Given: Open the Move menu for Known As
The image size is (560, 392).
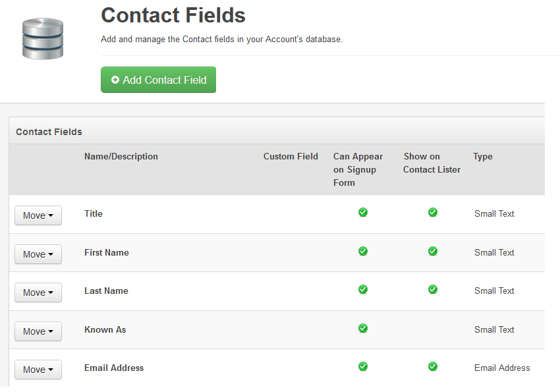Looking at the screenshot, I should [38, 331].
